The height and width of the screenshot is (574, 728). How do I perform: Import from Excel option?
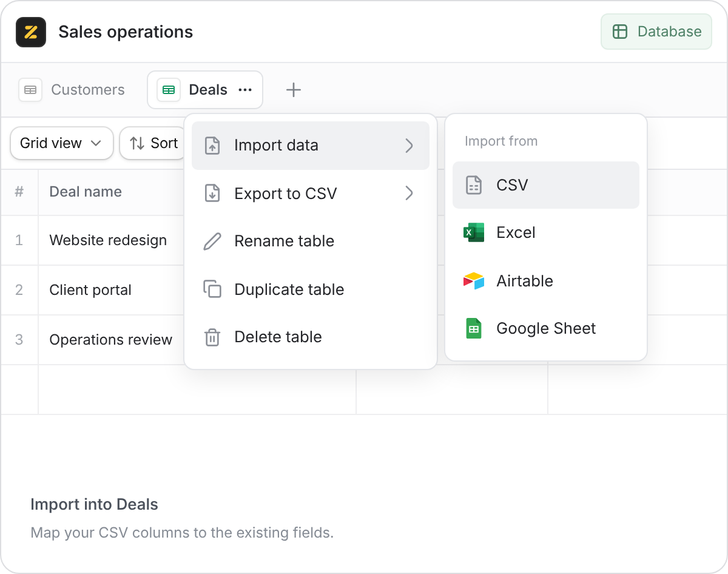click(546, 232)
